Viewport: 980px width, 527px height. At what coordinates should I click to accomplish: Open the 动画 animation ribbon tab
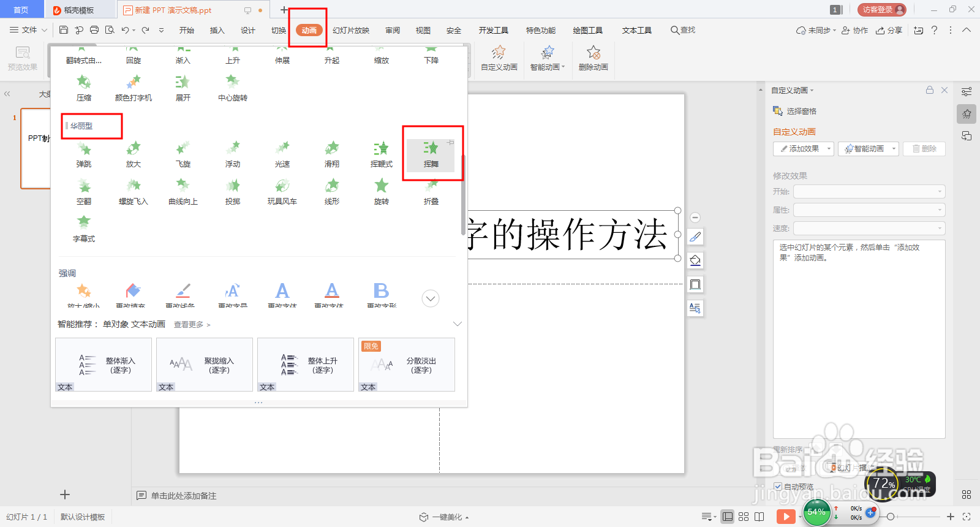pos(309,30)
